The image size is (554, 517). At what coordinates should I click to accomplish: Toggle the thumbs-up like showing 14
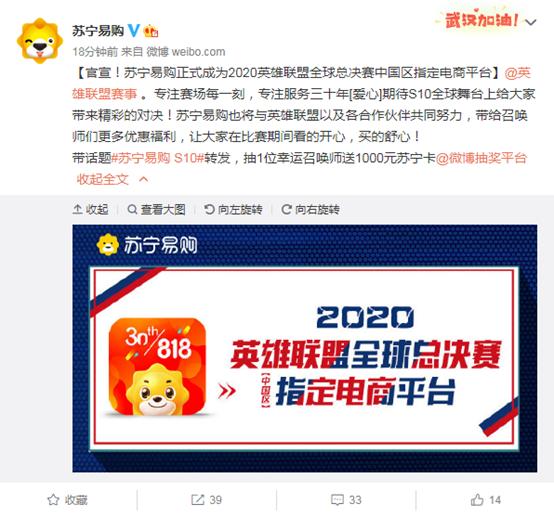(485, 500)
